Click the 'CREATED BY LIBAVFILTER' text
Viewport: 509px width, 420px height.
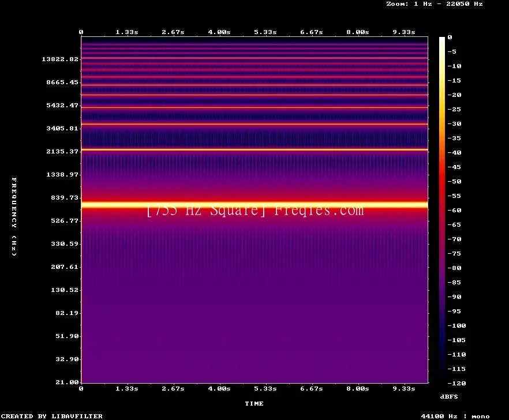pos(51,416)
